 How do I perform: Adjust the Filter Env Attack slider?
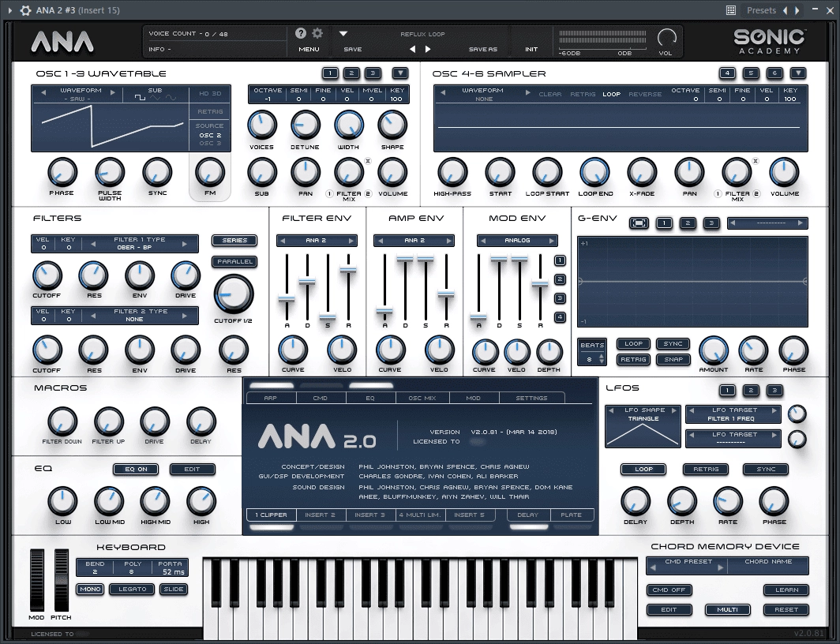[287, 298]
